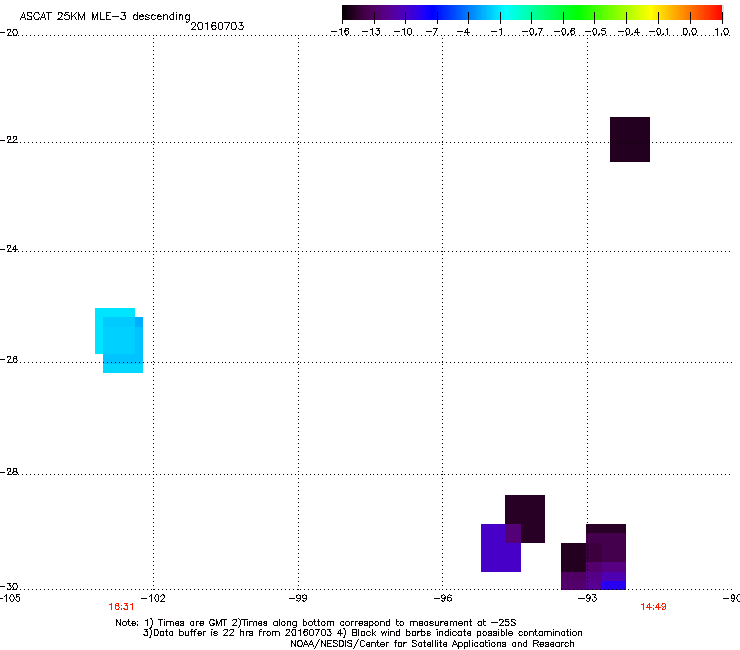Click the dark data cell near -22 latitude
Viewport: 740px width, 650px height.
click(x=630, y=139)
